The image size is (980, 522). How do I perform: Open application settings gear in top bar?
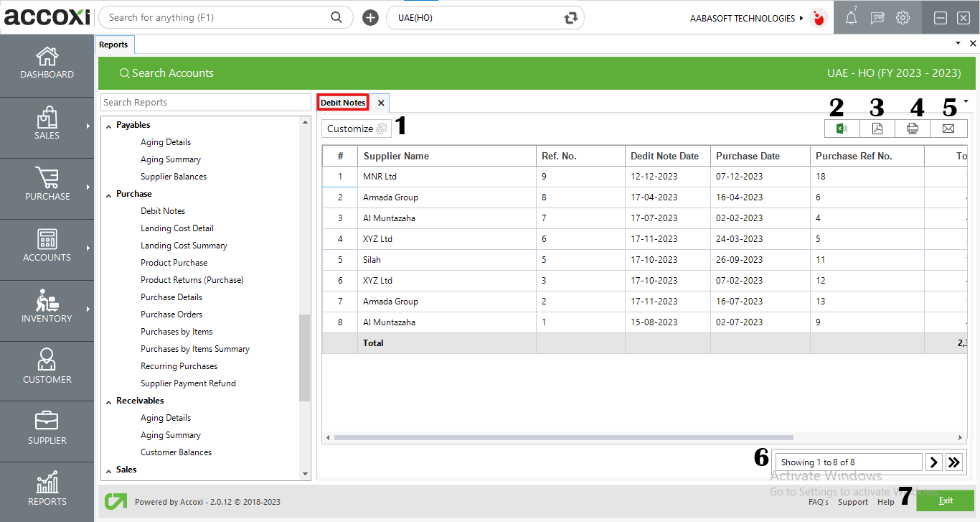pyautogui.click(x=903, y=17)
